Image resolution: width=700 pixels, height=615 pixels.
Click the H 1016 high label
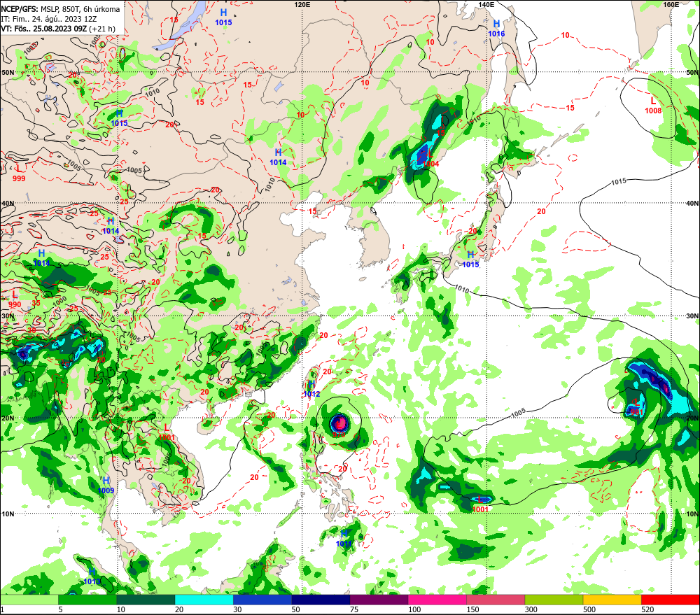496,29
